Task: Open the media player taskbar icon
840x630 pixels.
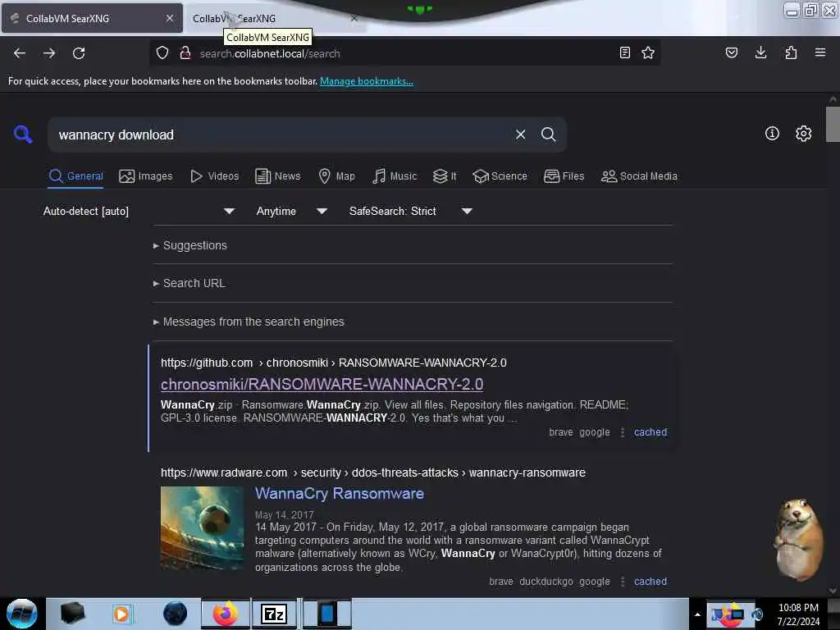Action: pyautogui.click(x=121, y=614)
